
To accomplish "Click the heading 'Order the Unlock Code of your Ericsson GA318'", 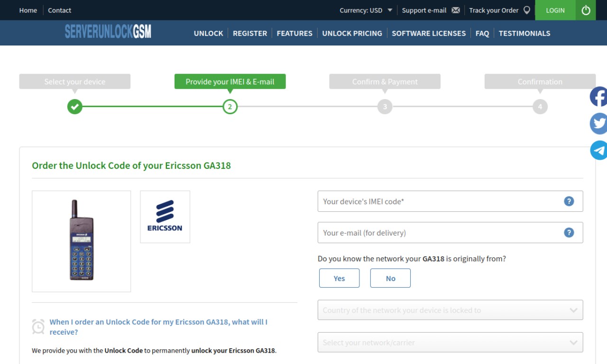I will [131, 165].
